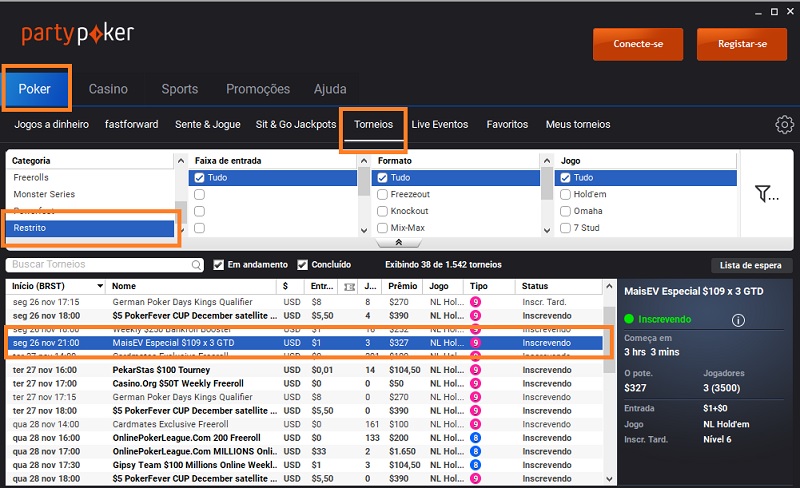
Task: Click the Formato list scroll-up arrow
Action: point(547,161)
